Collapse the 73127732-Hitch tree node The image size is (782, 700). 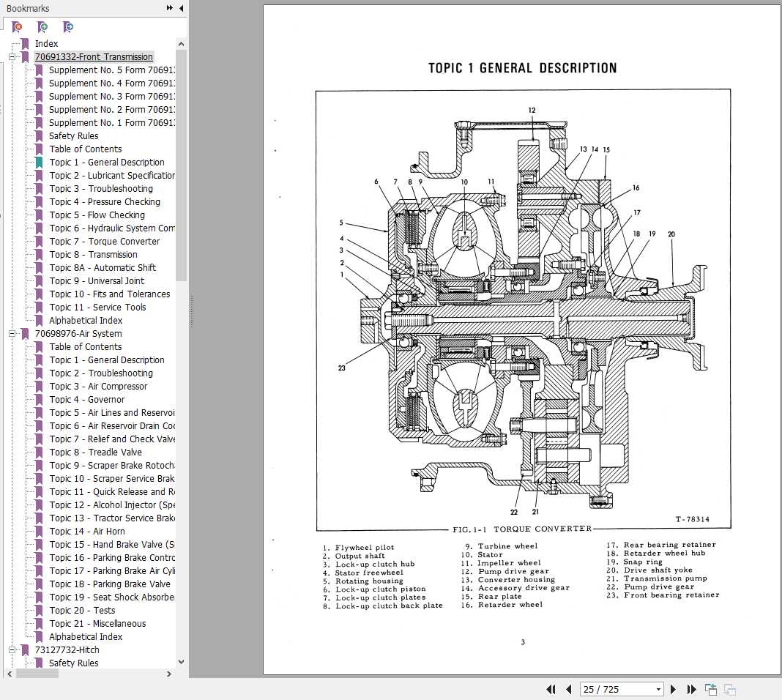pyautogui.click(x=12, y=650)
